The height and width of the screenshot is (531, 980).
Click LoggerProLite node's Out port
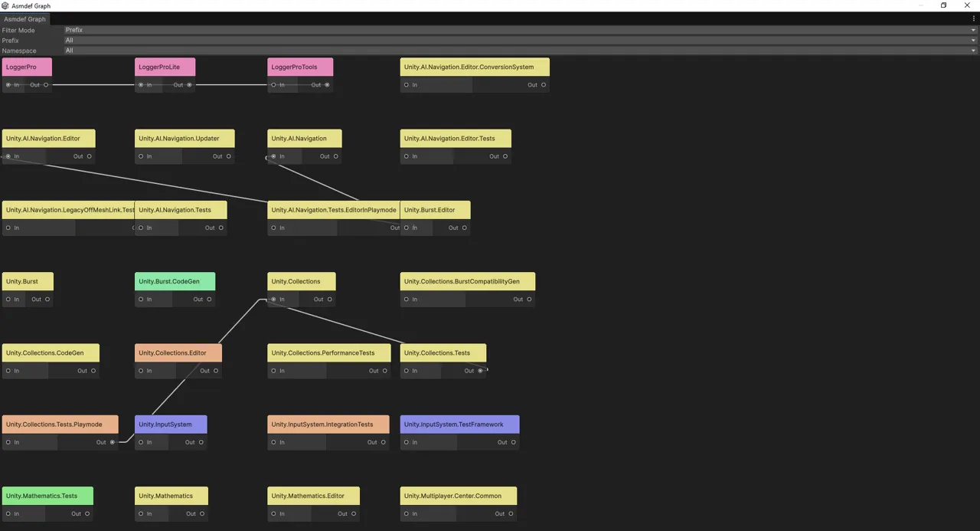[x=190, y=85]
